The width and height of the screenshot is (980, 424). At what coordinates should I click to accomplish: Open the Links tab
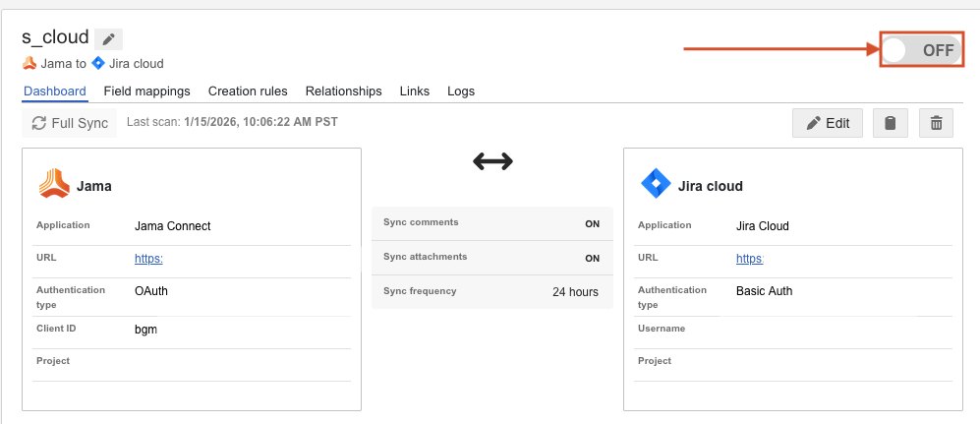pos(415,91)
